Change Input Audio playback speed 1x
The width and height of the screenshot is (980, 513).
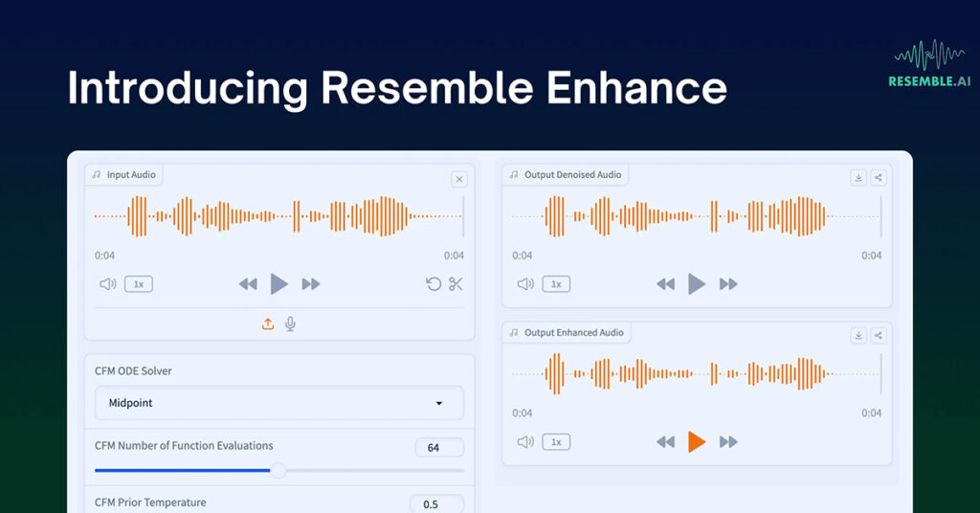click(139, 284)
